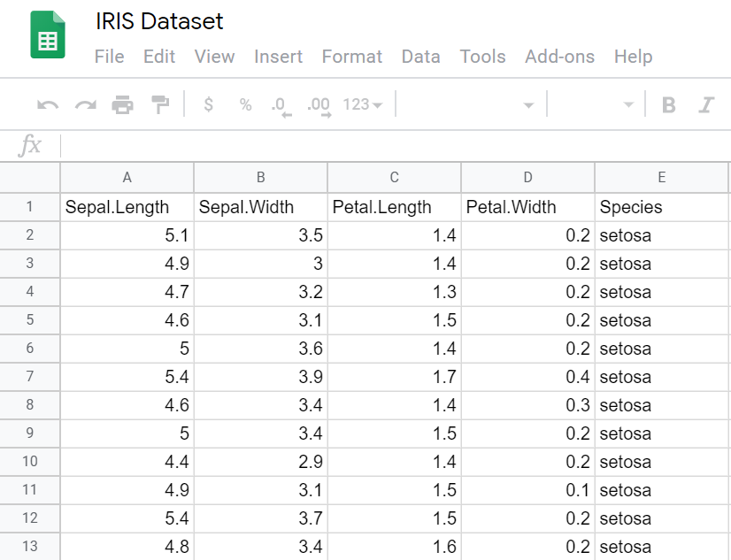Select cell B10 with value 2.9

click(260, 462)
